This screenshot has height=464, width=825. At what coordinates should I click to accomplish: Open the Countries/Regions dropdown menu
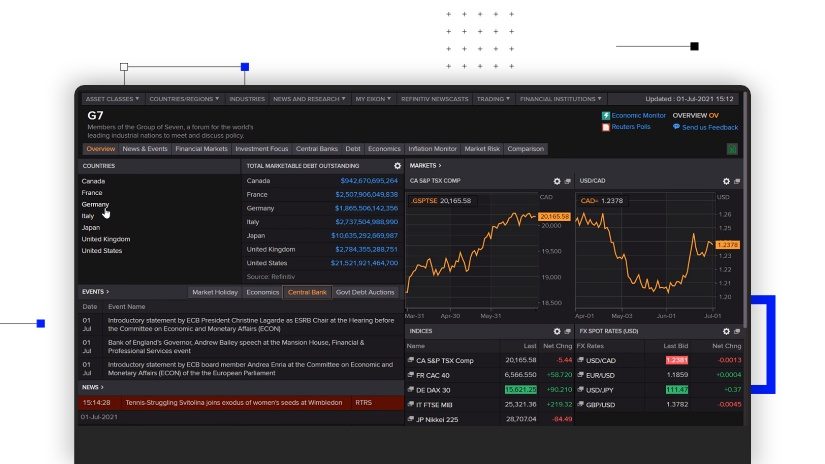[x=184, y=99]
